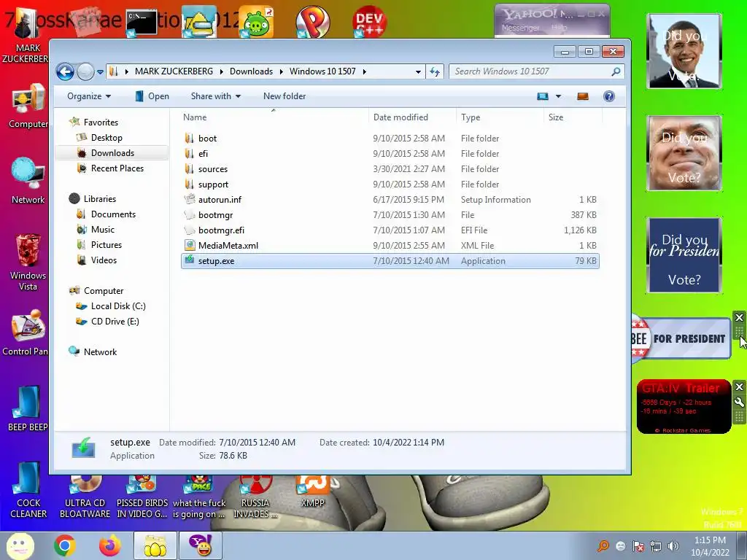Click the New folder button
This screenshot has width=747, height=560.
point(285,96)
